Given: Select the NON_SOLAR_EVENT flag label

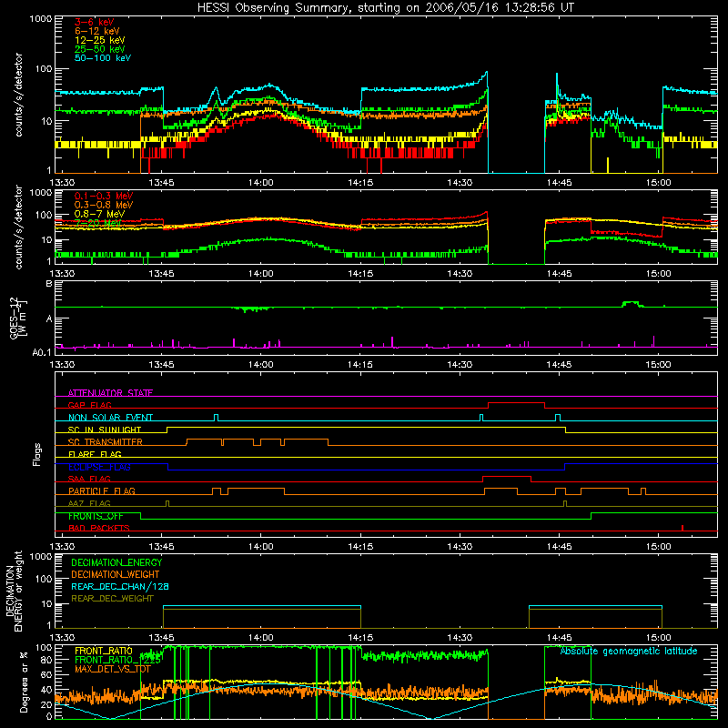Looking at the screenshot, I should pos(110,418).
